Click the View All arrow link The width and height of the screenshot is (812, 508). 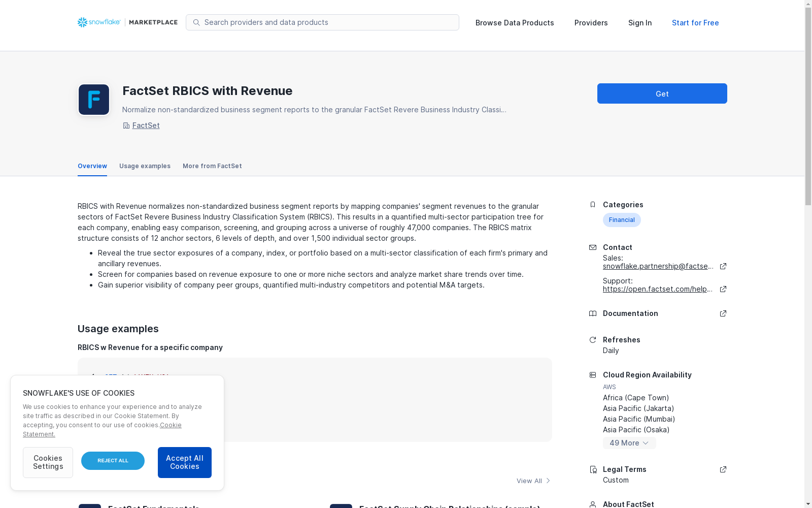(x=533, y=481)
